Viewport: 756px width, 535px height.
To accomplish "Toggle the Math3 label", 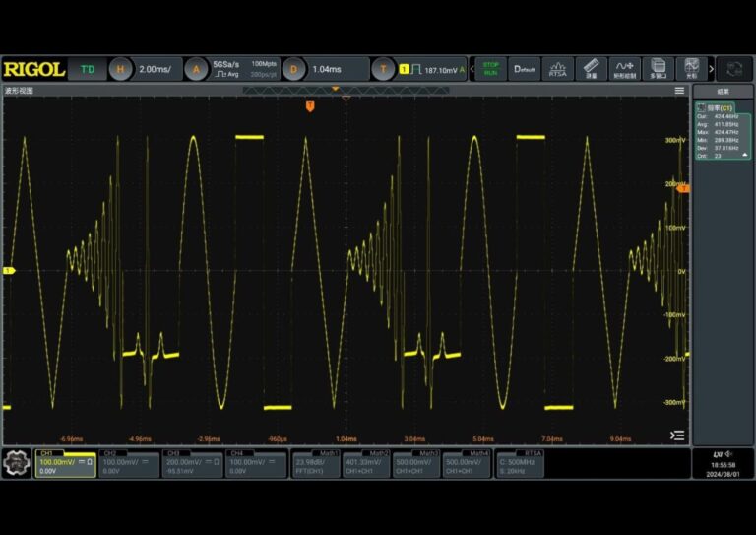I will 428,453.
